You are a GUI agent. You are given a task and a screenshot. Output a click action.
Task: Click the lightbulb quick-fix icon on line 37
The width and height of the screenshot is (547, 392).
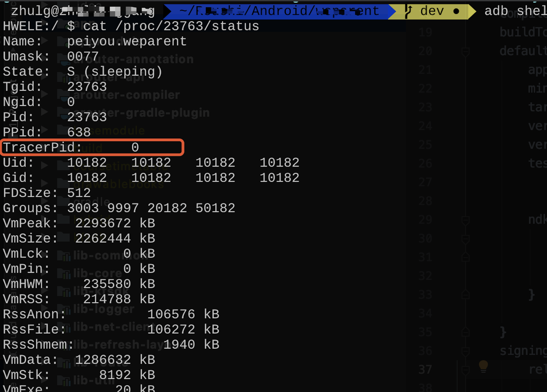click(x=483, y=366)
